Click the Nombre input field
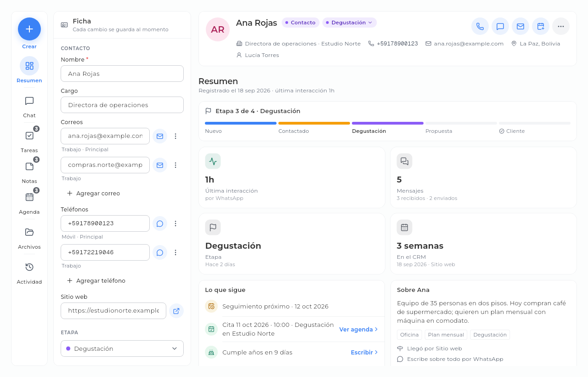 pyautogui.click(x=122, y=74)
